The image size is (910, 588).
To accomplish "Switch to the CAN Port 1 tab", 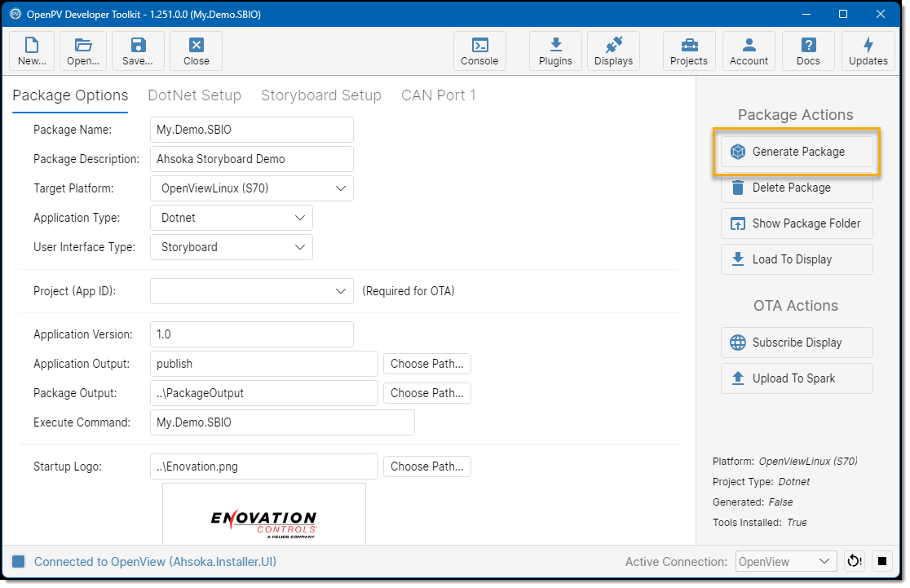I will (438, 95).
